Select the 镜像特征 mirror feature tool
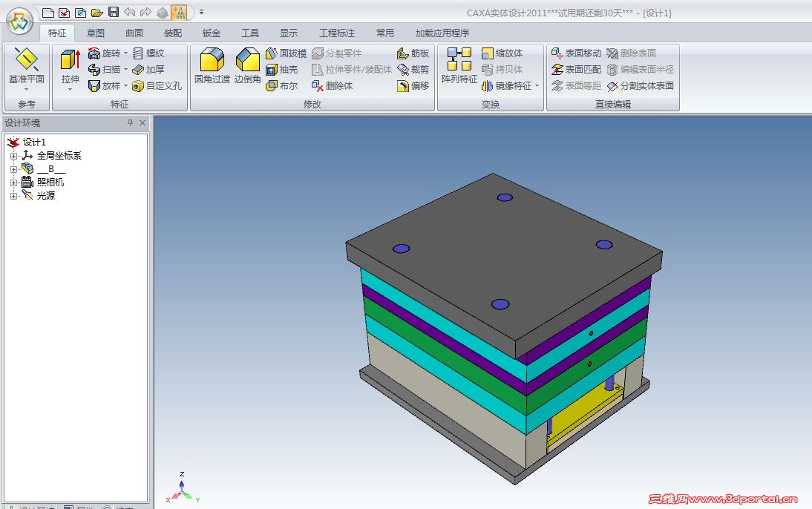Screen dimensions: 812x509 tap(506, 86)
